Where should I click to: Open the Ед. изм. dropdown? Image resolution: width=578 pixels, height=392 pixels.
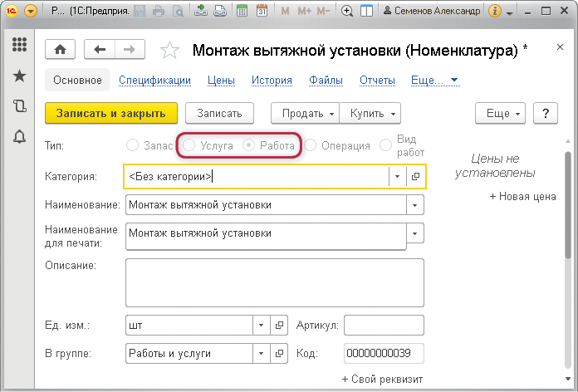point(261,326)
